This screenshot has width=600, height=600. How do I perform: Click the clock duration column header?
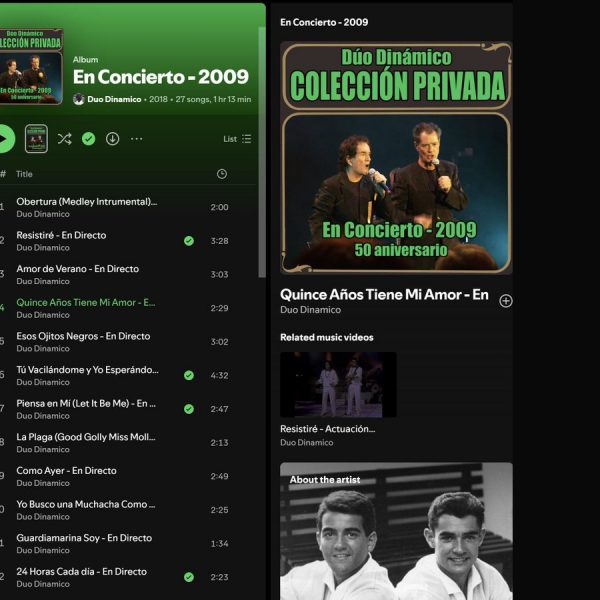pyautogui.click(x=222, y=174)
